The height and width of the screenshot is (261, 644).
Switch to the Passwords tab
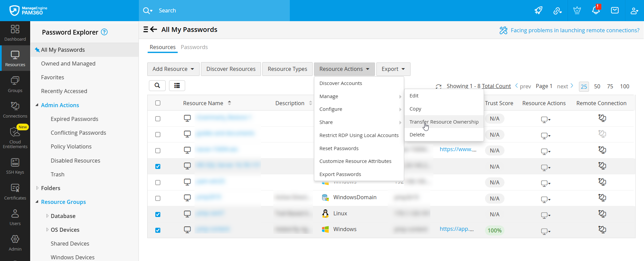coord(194,47)
